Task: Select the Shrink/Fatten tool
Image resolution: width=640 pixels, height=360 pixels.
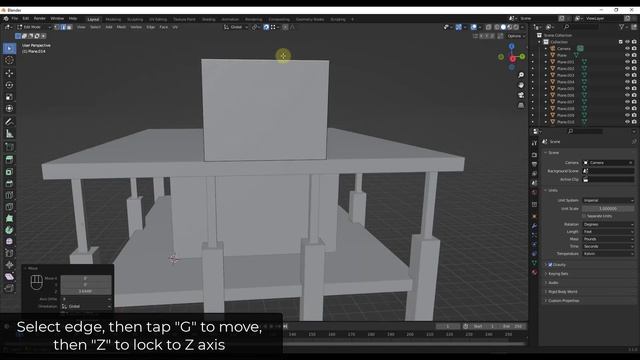Action: coord(9,265)
